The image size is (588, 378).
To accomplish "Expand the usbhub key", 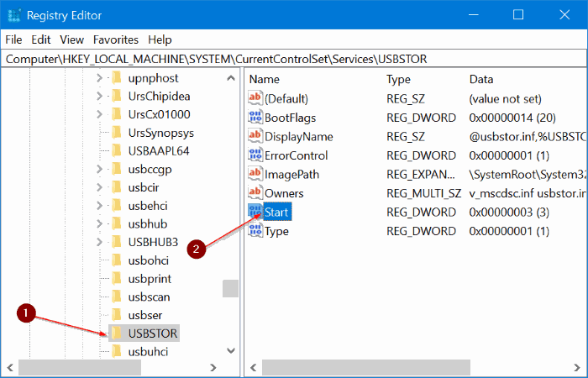I will [99, 223].
